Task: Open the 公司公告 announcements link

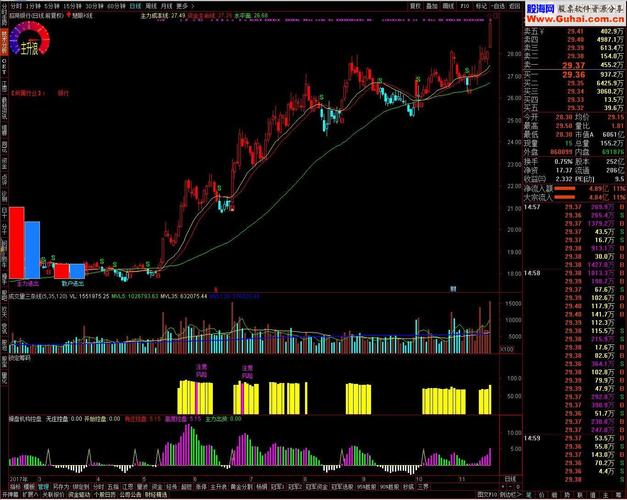Action: [130, 495]
